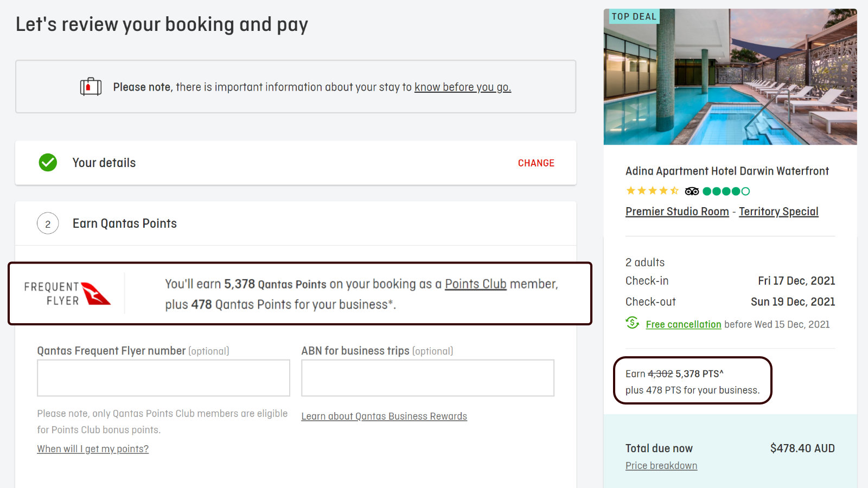Click the green checkmark beside Your details
This screenshot has height=488, width=868.
(48, 162)
